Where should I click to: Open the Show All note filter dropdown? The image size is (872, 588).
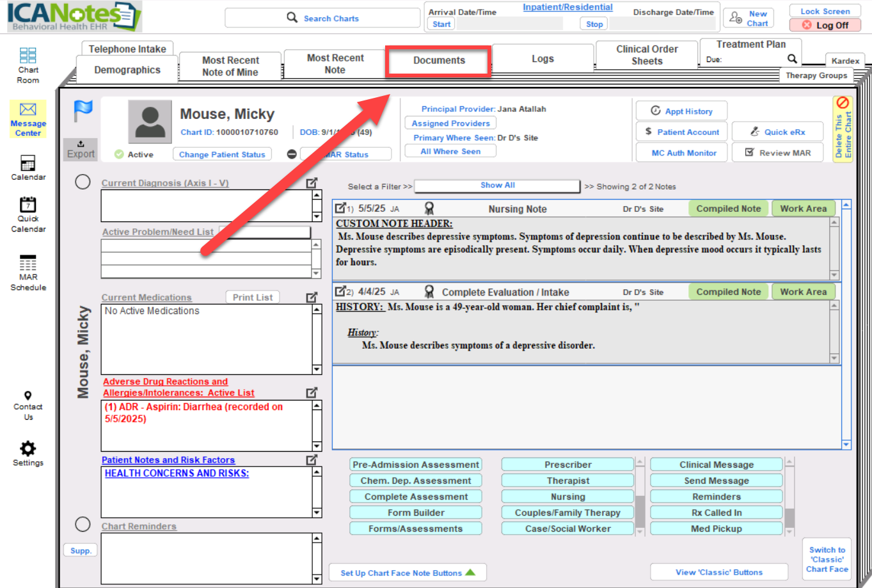[497, 186]
